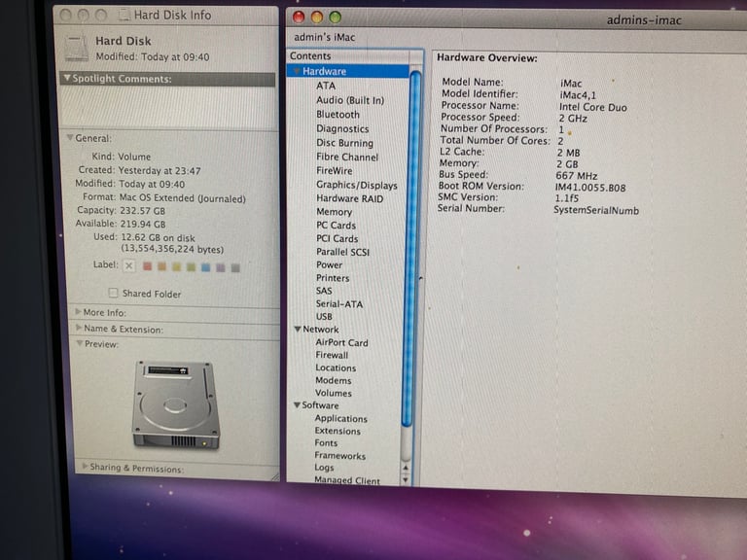Click 'Mac OS Extended (Journaled)' format text

tap(182, 198)
